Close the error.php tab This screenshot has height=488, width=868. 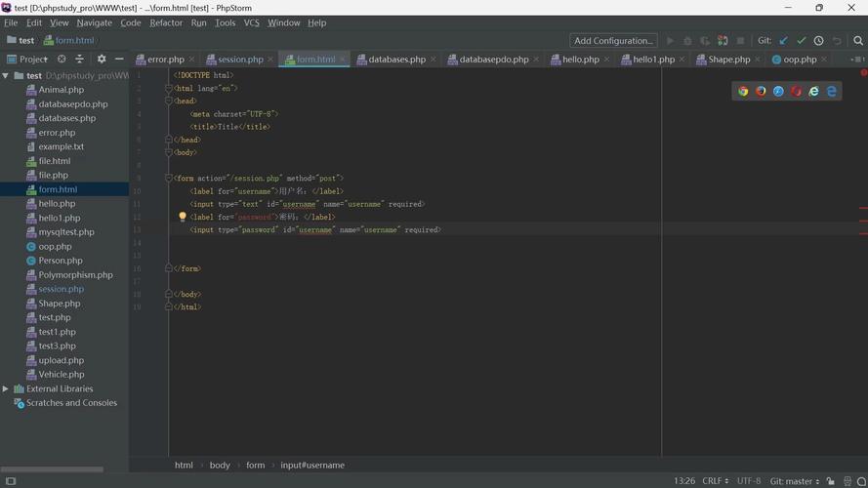click(191, 60)
